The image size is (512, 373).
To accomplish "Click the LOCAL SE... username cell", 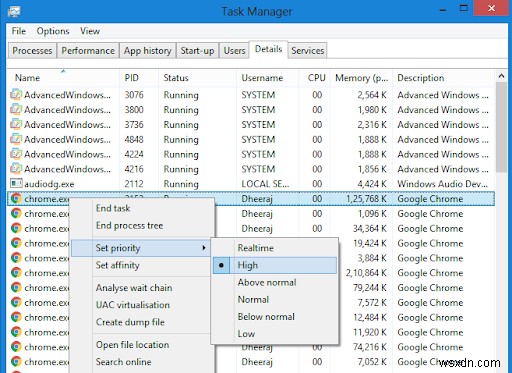I will click(x=265, y=184).
